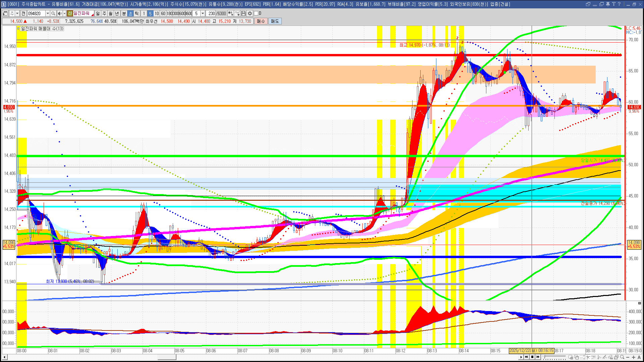Expand the stock code 094820 dropdown

[48, 13]
